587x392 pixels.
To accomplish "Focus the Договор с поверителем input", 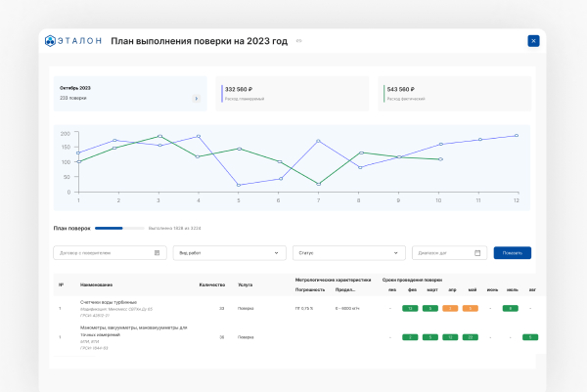I will click(x=110, y=253).
